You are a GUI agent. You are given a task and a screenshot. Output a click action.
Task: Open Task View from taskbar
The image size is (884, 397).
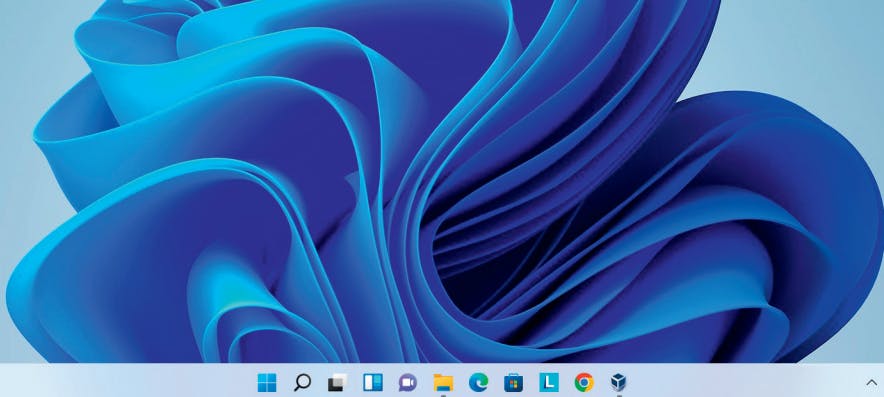[337, 382]
